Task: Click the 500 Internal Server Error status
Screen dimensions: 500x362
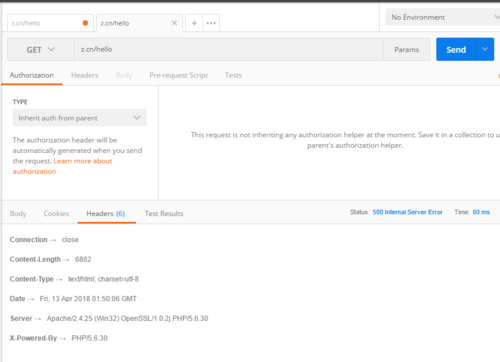Action: coord(407,212)
